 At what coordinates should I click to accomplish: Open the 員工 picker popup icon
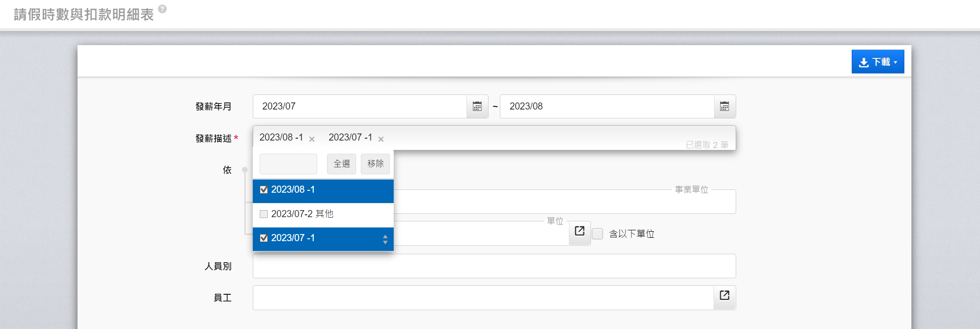[724, 296]
